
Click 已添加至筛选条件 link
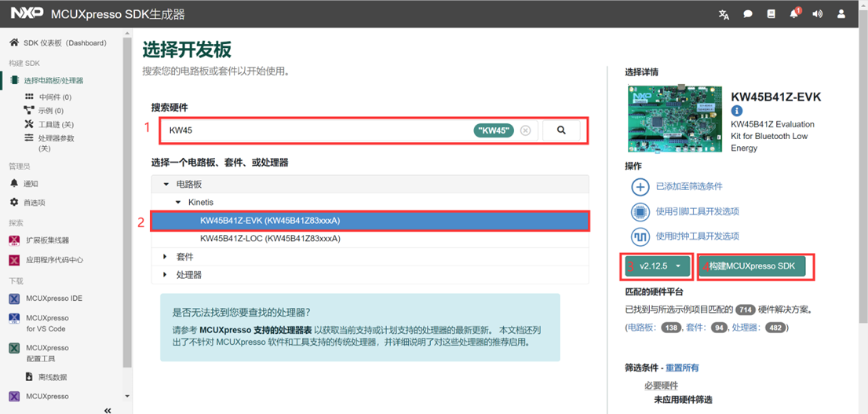[x=688, y=187]
